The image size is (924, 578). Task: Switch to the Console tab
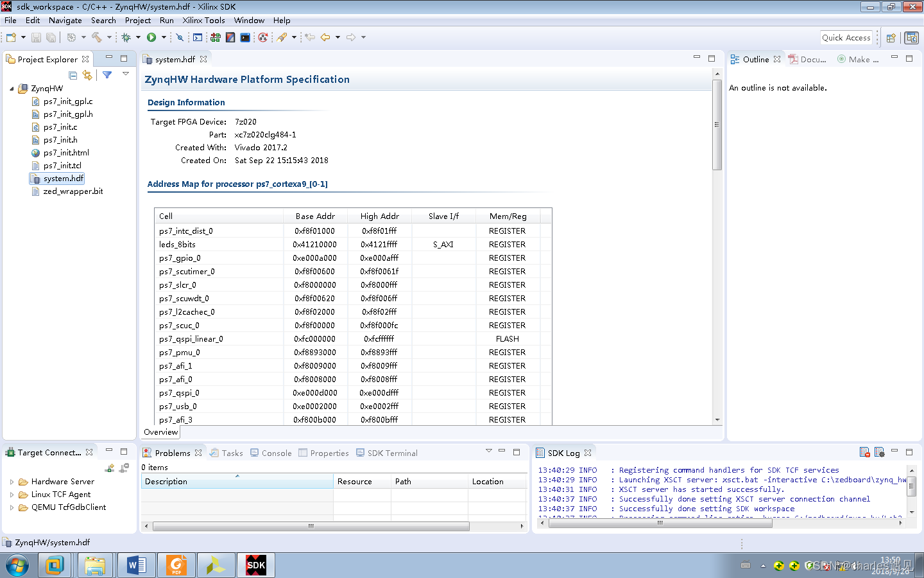pyautogui.click(x=271, y=453)
